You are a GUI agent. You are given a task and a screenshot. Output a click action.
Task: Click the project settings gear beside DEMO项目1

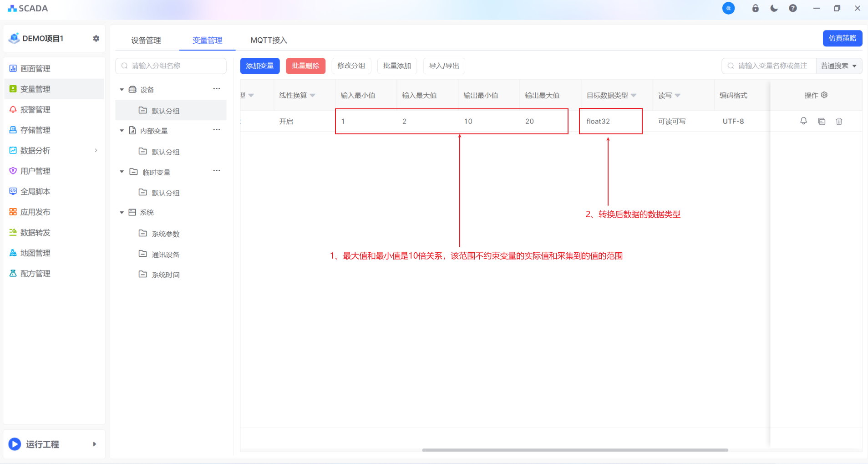tap(96, 39)
